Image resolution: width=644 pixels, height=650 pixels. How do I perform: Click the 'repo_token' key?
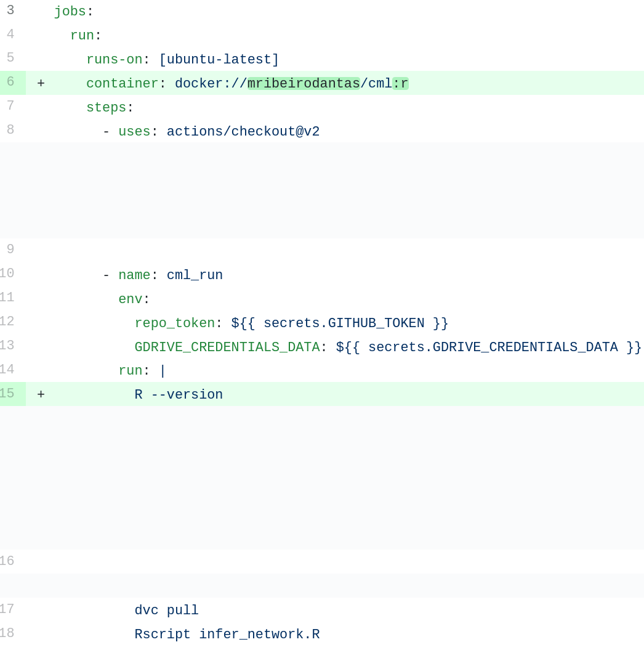174,323
